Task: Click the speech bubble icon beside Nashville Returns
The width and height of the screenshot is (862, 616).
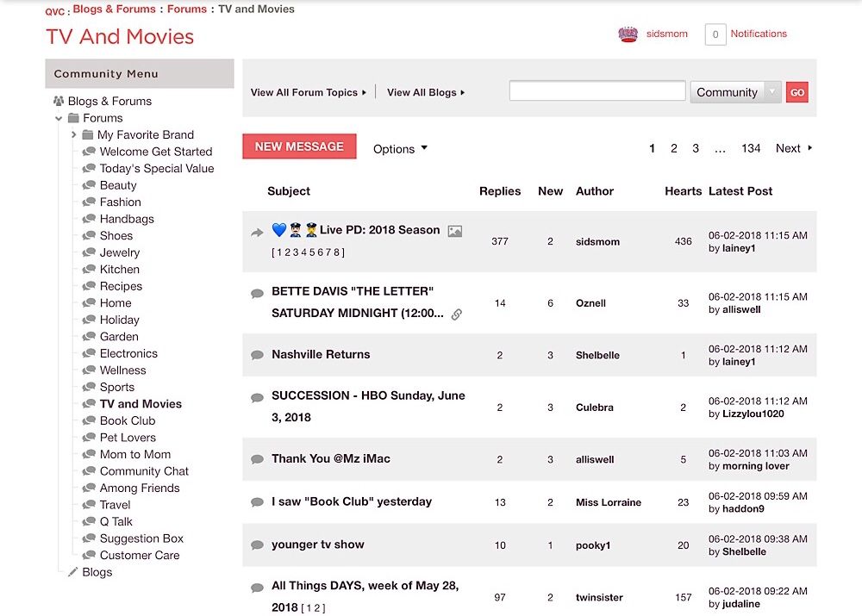Action: point(257,355)
